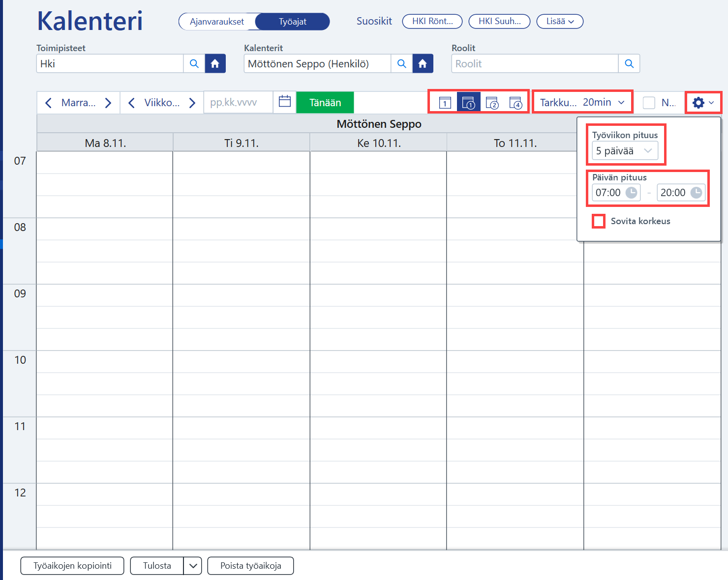The height and width of the screenshot is (580, 728).
Task: Click the To 11.11. column header
Action: pos(515,143)
